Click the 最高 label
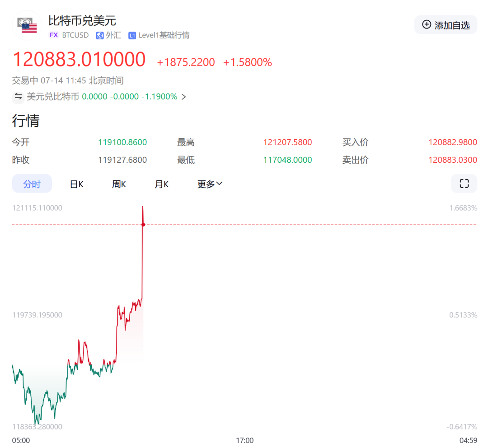 (186, 142)
